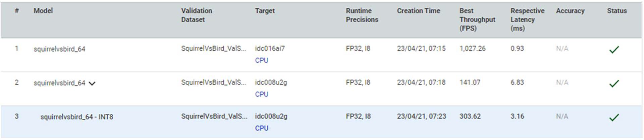
Task: Click the 303.62 throughput value
Action: click(x=470, y=116)
